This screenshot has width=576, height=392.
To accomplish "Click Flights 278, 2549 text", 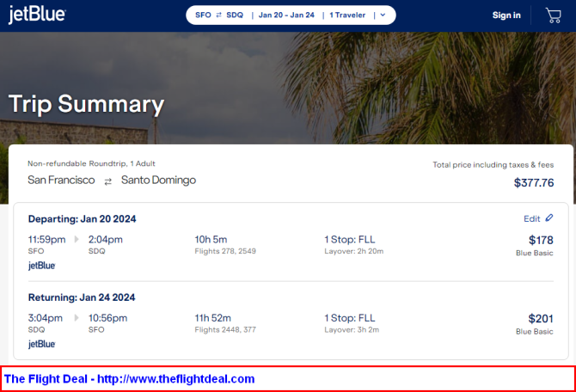I will tap(225, 251).
